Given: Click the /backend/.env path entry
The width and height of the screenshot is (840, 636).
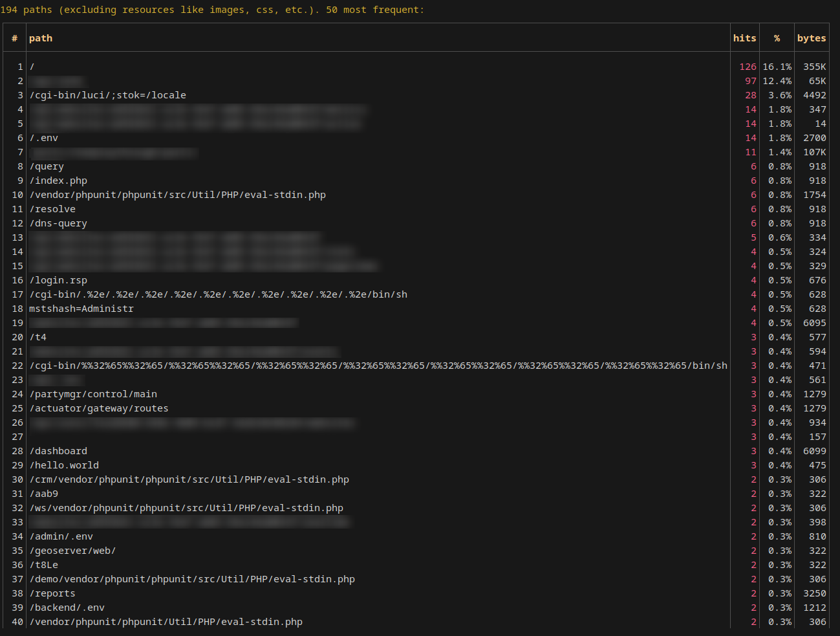Looking at the screenshot, I should click(67, 608).
